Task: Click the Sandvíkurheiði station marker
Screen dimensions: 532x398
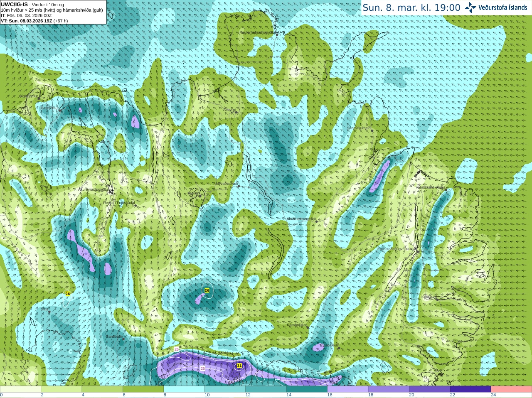Action: pos(372,130)
